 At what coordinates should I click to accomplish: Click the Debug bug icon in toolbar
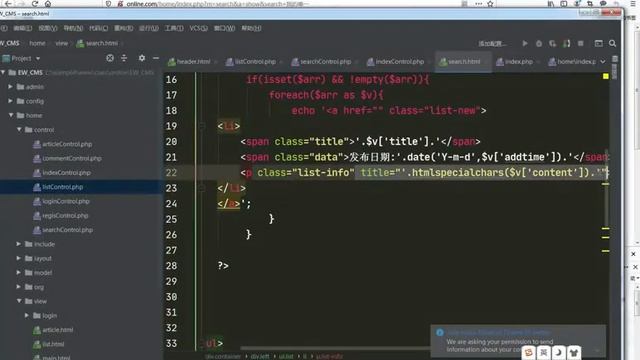point(539,43)
